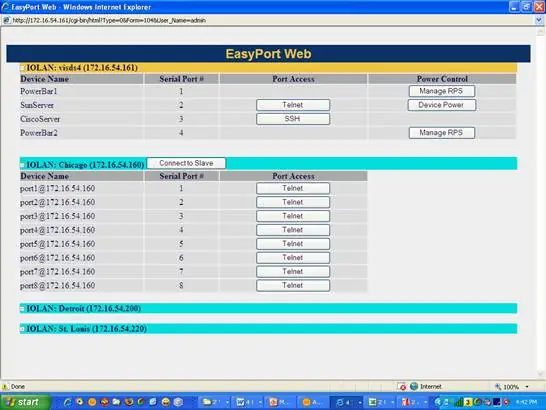Image resolution: width=546 pixels, height=410 pixels.
Task: Click PowerBar2 device name
Action: point(39,133)
